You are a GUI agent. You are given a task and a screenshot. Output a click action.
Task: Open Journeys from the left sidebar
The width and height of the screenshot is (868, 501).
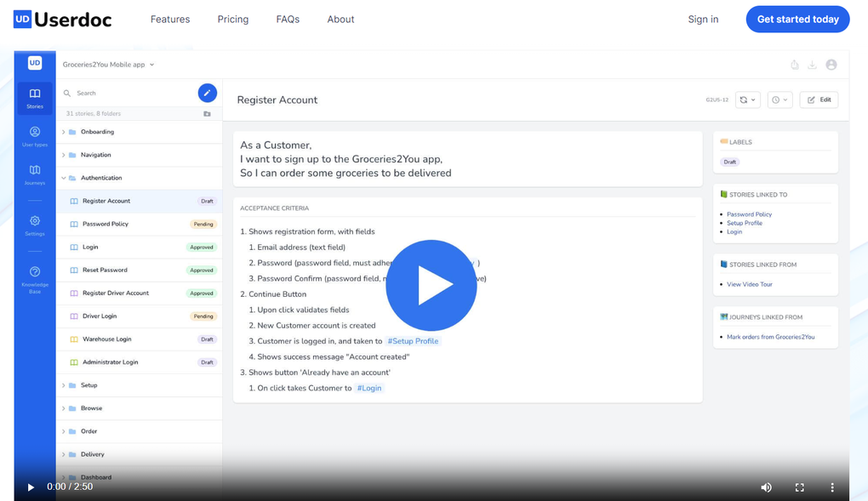pos(34,173)
